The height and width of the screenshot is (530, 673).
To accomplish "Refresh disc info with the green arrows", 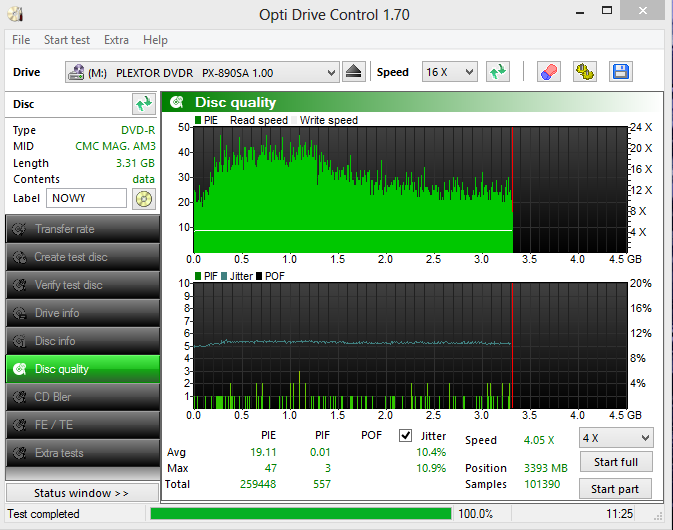I will (143, 104).
